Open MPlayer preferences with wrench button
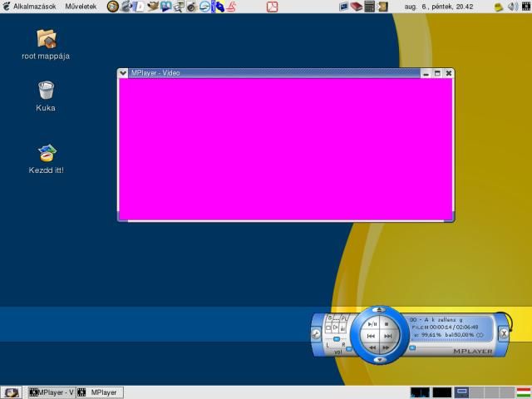This screenshot has width=532, height=399. 316,334
